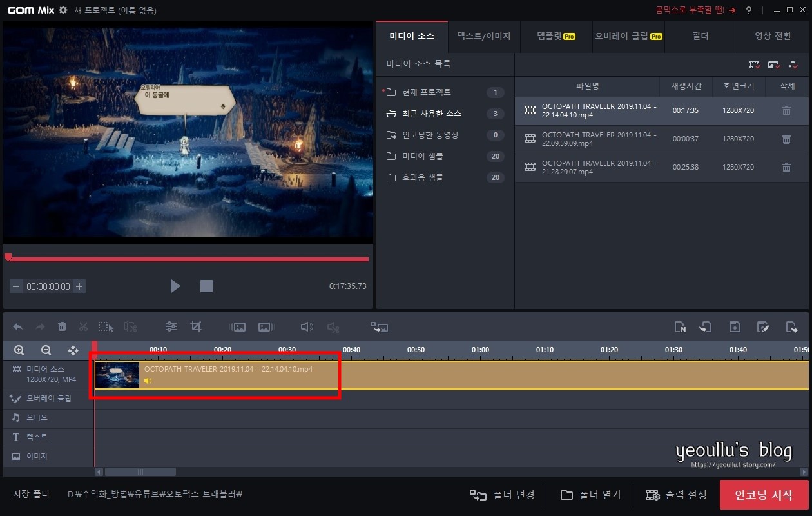This screenshot has width=812, height=516.
Task: Delete the 22.14.04.10.mp4 file row
Action: coord(786,111)
